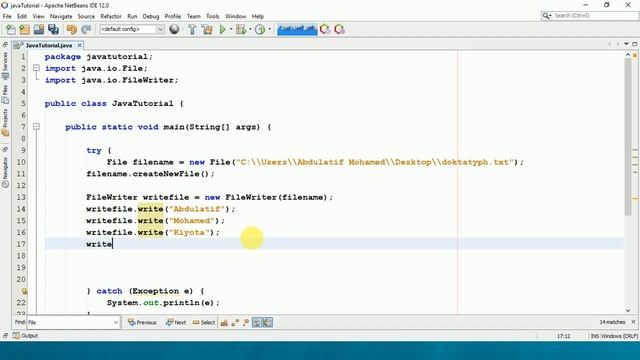Image resolution: width=640 pixels, height=360 pixels.
Task: Click the vertical scrollbar thumb in the editor
Action: click(x=628, y=137)
